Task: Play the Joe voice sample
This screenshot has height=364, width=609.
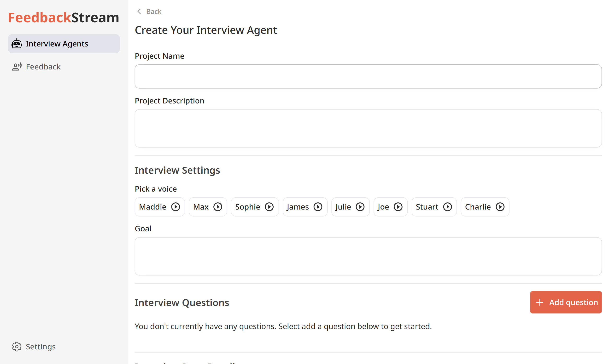Action: coord(398,207)
